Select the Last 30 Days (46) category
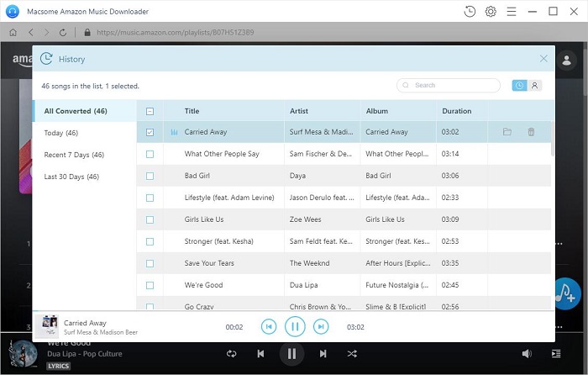The image size is (588, 375). (85, 177)
